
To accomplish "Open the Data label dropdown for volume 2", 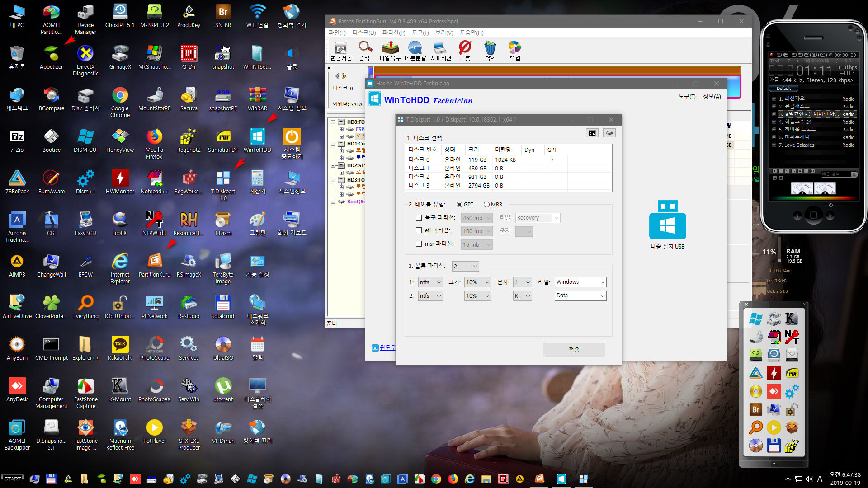I will 580,296.
